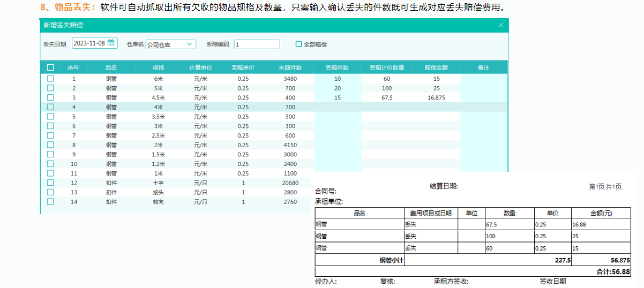Close the 新增丢失赔偿 dialog

tap(500, 25)
